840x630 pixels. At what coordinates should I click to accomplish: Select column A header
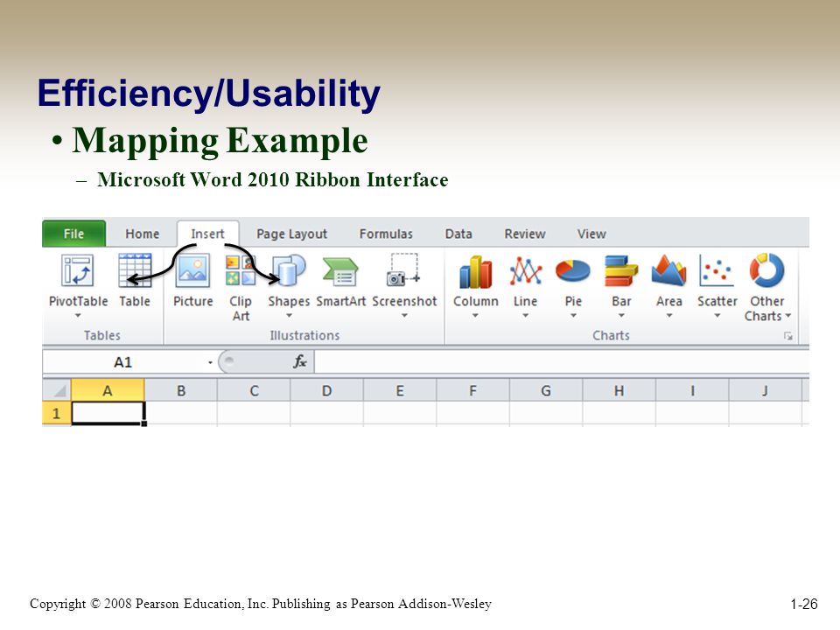point(108,390)
